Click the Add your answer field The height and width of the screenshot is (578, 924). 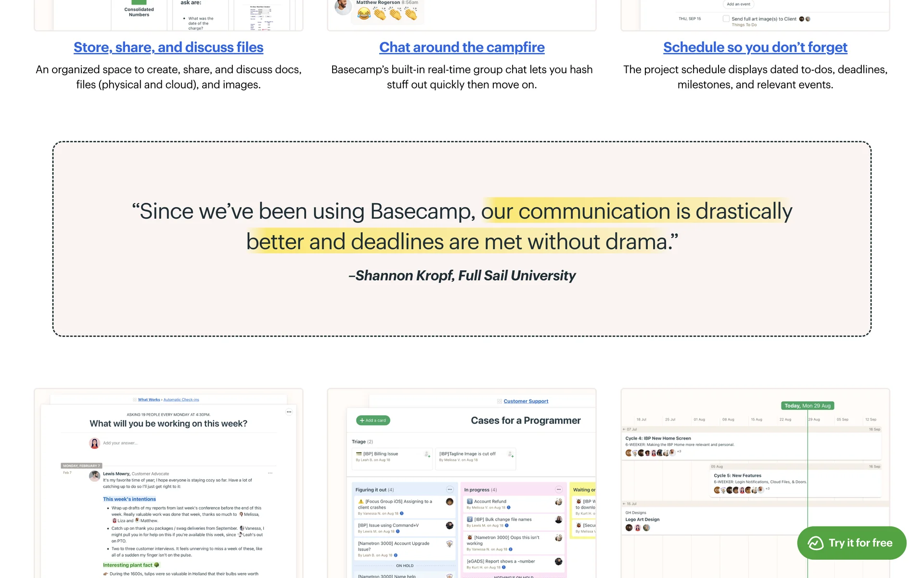120,443
